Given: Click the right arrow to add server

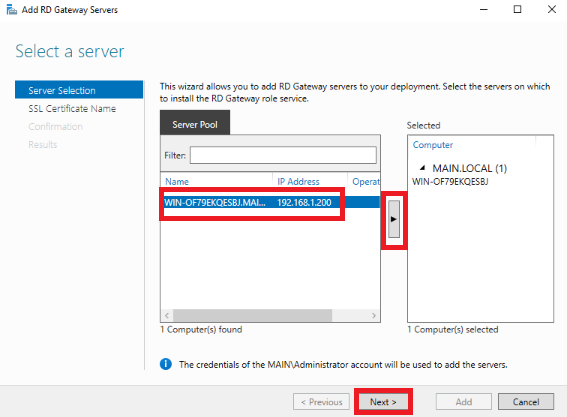Looking at the screenshot, I should coord(394,219).
